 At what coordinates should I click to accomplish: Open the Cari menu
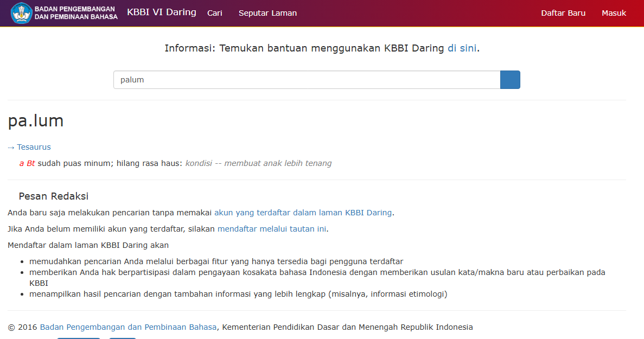[x=215, y=13]
